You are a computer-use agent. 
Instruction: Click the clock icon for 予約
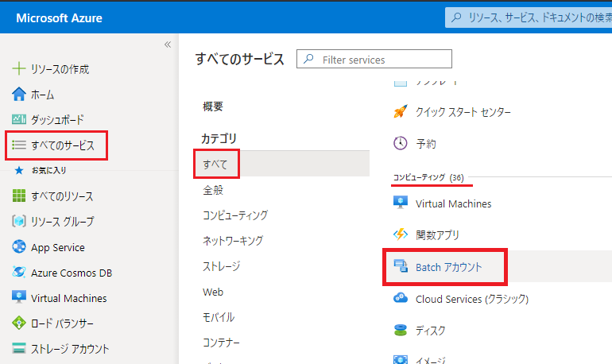401,143
